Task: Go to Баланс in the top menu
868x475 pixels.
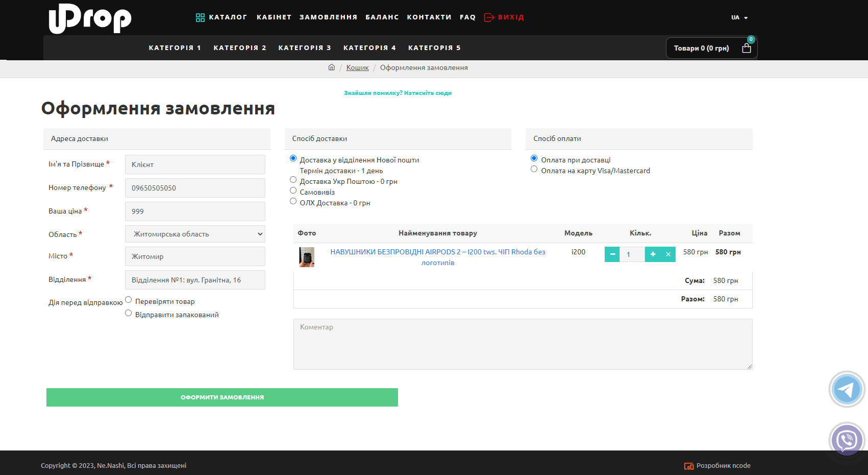Action: (382, 17)
